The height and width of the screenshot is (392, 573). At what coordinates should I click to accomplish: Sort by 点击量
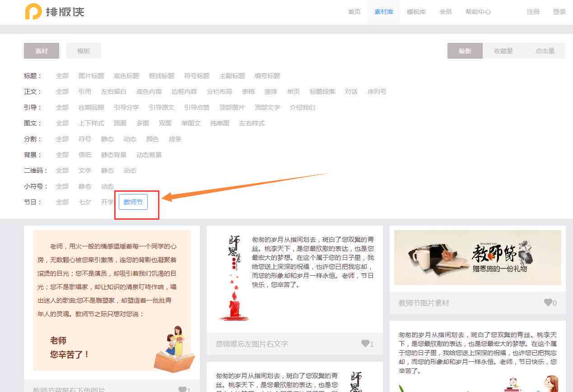545,51
